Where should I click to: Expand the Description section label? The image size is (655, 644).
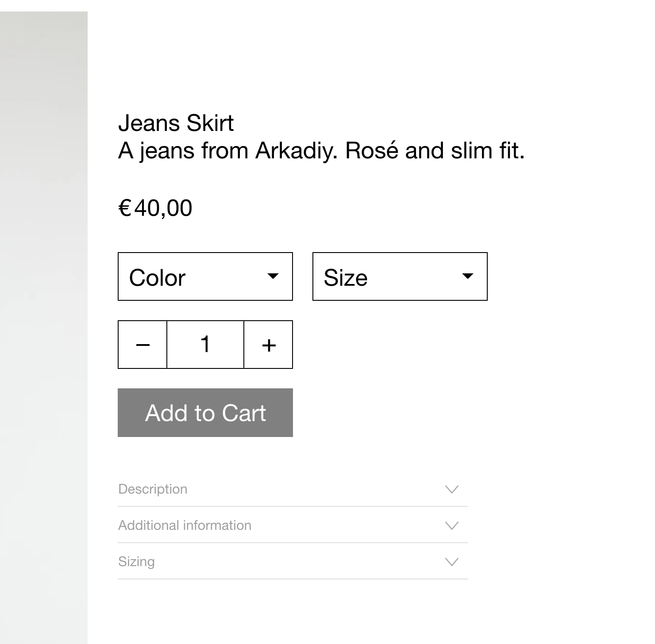click(x=153, y=489)
